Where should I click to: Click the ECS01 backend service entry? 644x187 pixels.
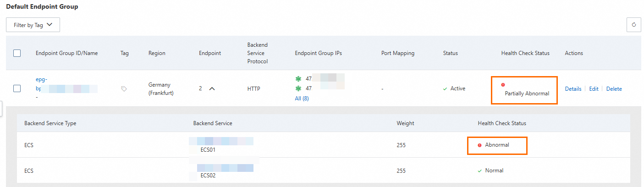[x=208, y=150]
